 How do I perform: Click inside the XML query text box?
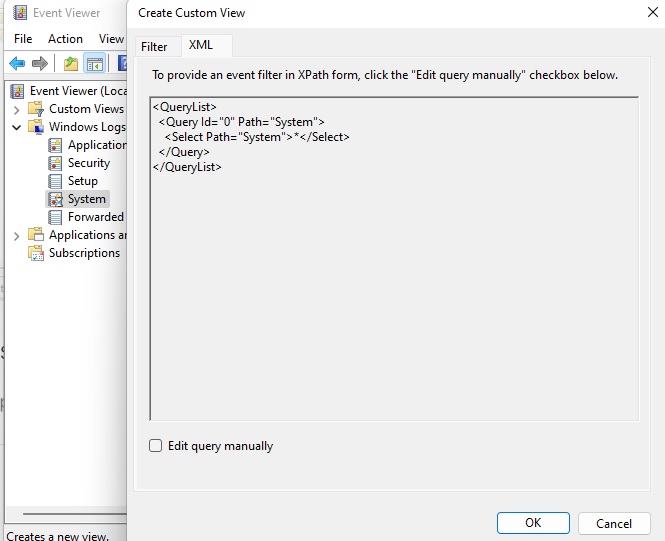394,259
